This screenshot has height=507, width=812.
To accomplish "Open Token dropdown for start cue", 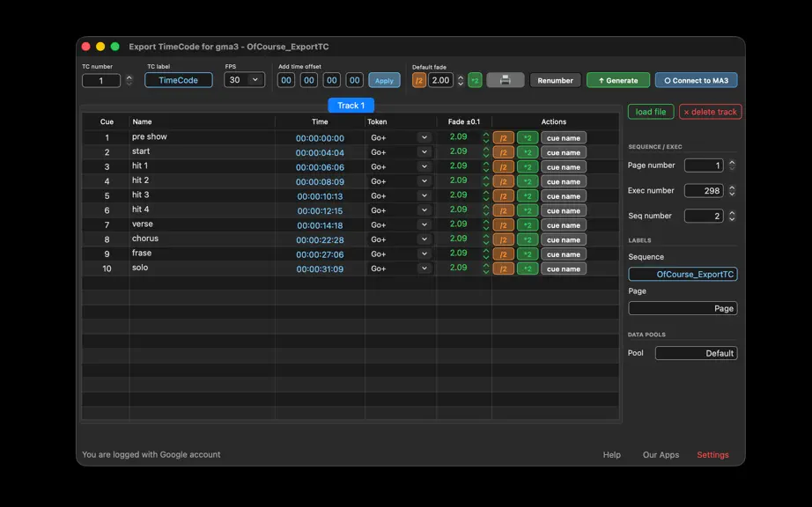I will 424,152.
